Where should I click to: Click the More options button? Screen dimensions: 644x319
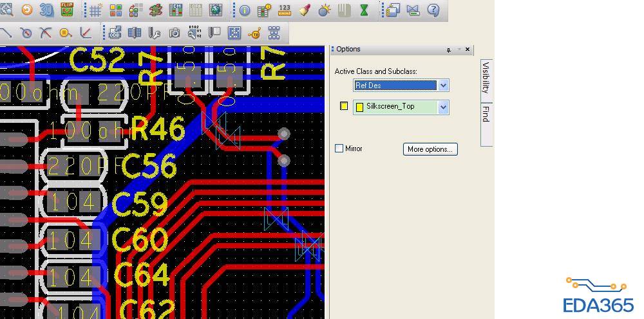point(430,149)
